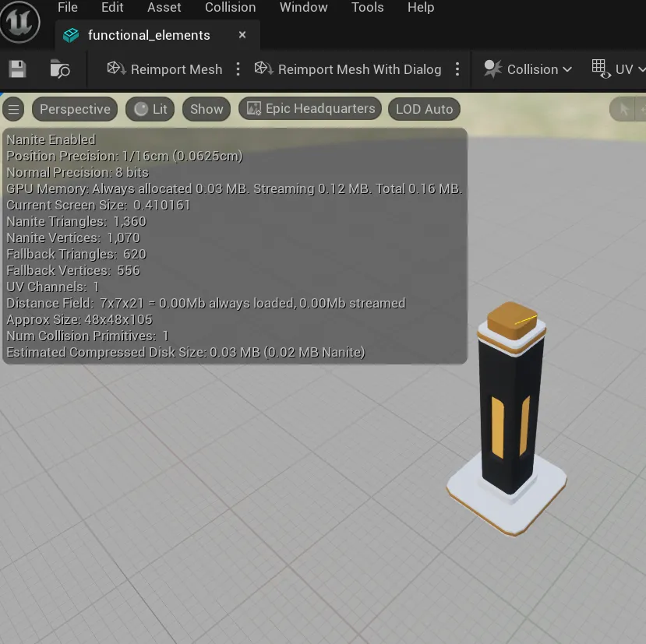Click the Distance Field: 7x7x21 line
The width and height of the screenshot is (646, 644).
tap(206, 304)
